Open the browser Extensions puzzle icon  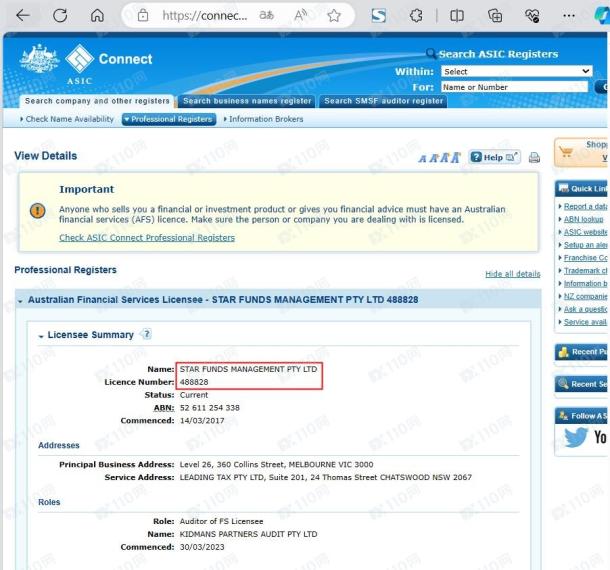(416, 16)
